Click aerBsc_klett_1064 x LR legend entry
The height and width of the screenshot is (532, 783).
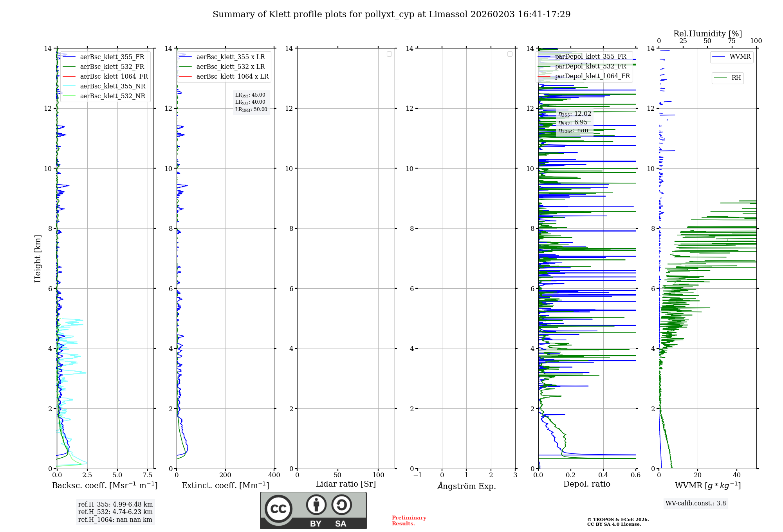point(232,77)
